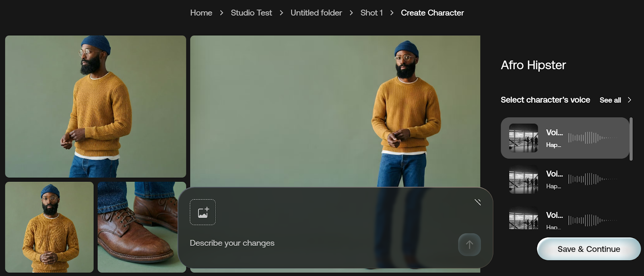This screenshot has height=276, width=644.
Task: Expand voices with the See all chevron
Action: 630,100
